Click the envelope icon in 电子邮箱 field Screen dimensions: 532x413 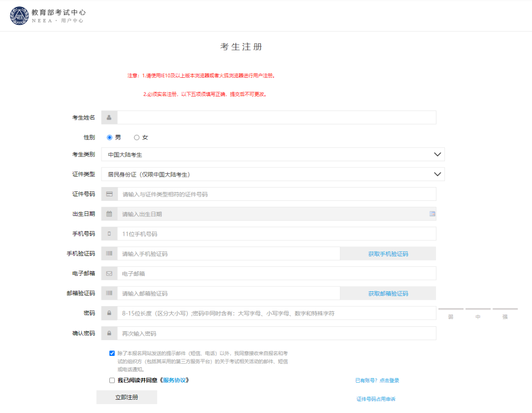[x=109, y=273]
